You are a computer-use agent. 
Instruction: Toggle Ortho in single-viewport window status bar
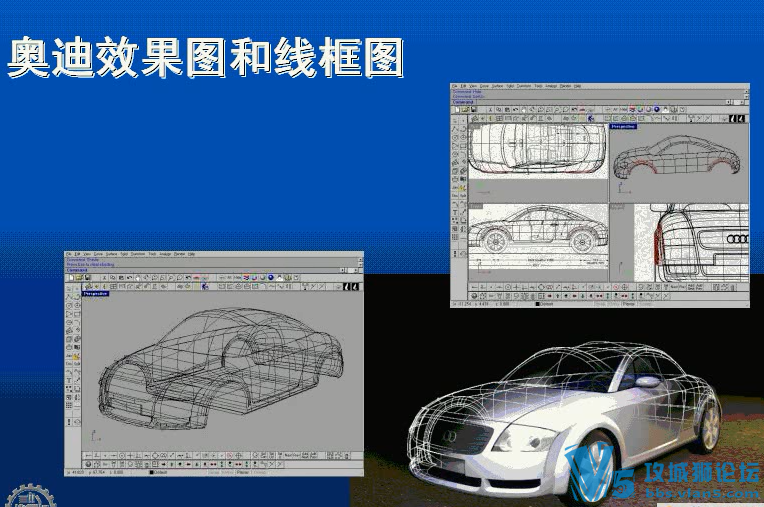(x=227, y=472)
